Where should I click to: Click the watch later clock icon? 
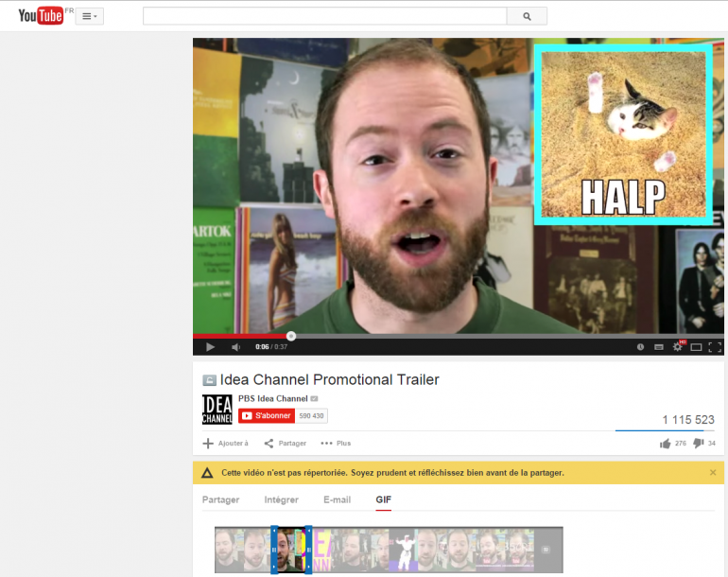(640, 347)
